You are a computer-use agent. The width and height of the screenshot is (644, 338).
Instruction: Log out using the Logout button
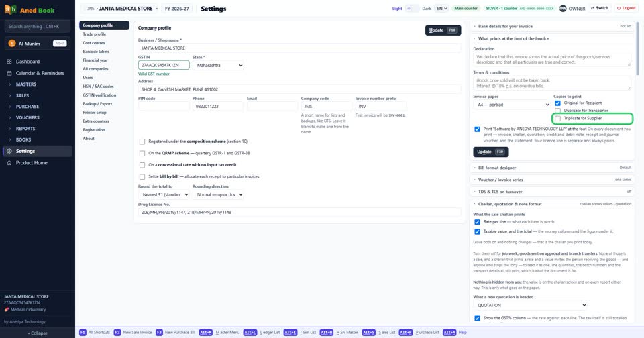627,8
